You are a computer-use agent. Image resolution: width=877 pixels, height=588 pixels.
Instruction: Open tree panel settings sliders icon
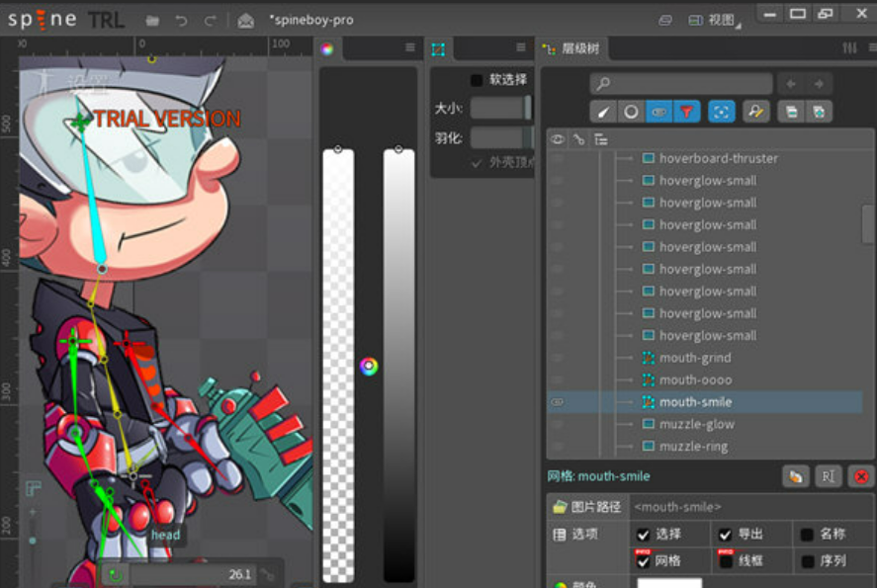pyautogui.click(x=849, y=48)
